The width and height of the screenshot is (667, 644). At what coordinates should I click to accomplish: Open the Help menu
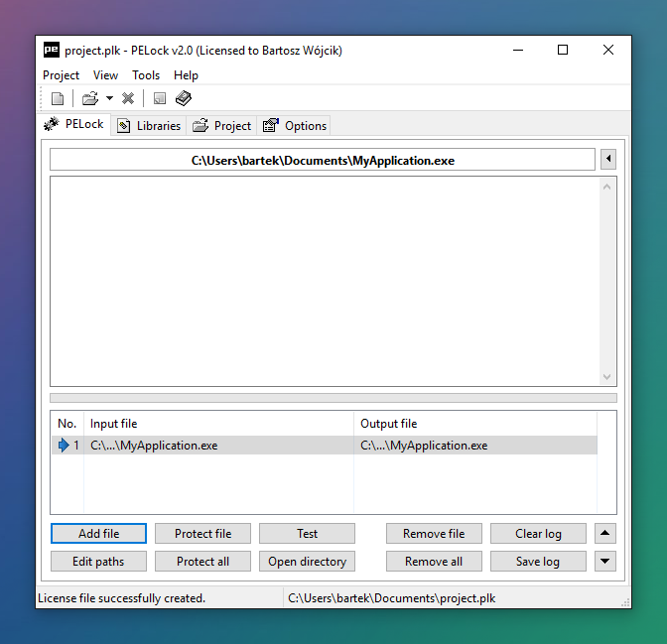[186, 75]
